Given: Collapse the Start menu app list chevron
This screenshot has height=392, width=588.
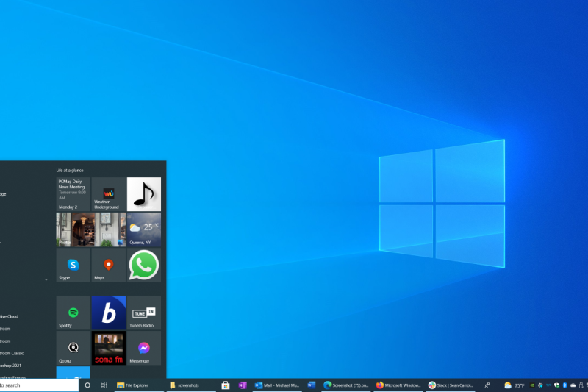Looking at the screenshot, I should 46,279.
